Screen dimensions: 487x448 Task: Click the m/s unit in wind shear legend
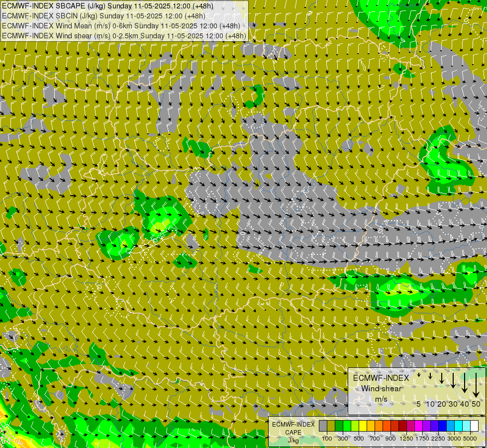tap(381, 399)
